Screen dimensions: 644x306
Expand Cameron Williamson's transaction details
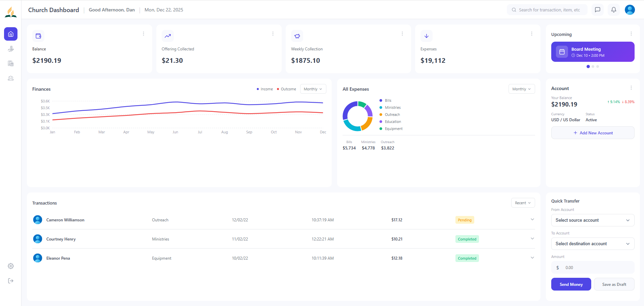point(532,219)
